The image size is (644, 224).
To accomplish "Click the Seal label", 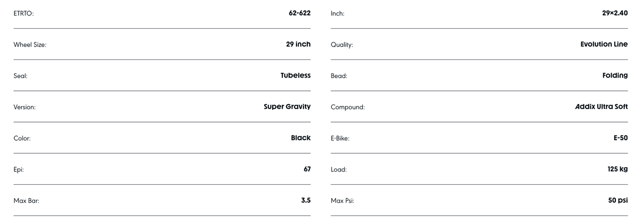I will pyautogui.click(x=20, y=76).
